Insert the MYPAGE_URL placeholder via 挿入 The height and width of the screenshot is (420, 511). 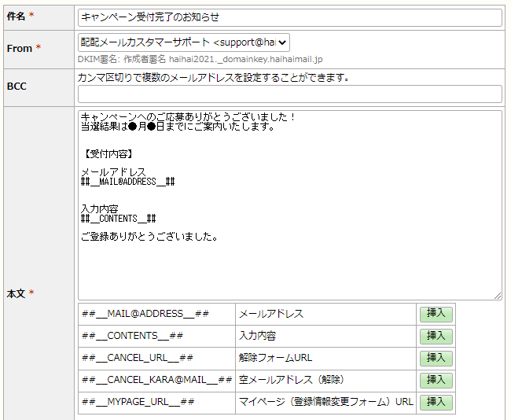436,402
